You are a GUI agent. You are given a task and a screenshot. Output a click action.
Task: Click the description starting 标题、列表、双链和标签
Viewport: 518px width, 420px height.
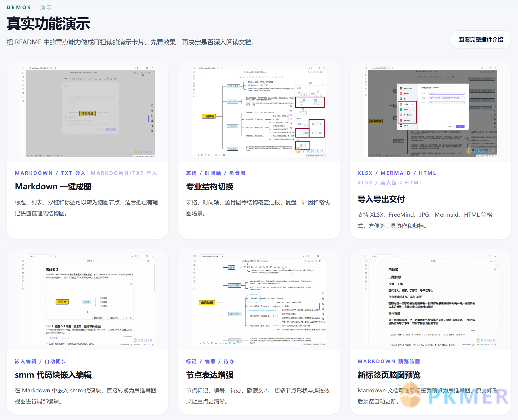click(86, 208)
